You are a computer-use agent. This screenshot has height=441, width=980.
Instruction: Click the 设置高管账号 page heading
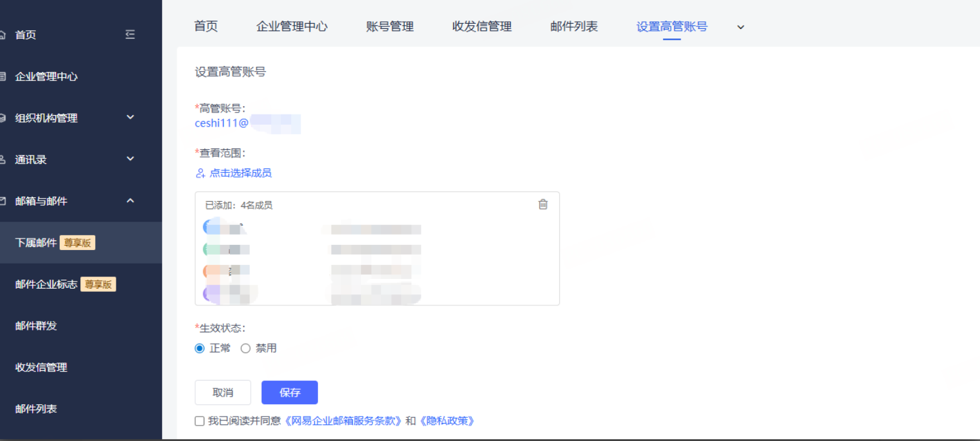coord(230,72)
